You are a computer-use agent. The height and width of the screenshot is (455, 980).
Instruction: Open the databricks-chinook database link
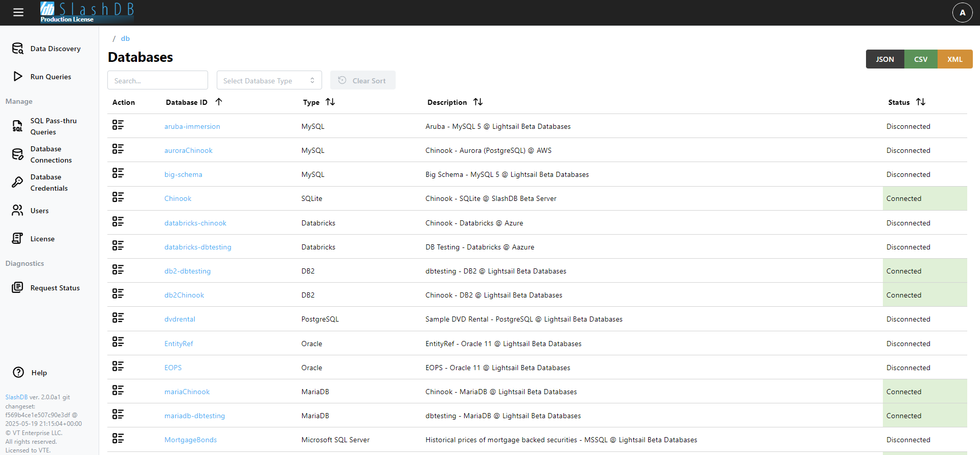pyautogui.click(x=195, y=223)
